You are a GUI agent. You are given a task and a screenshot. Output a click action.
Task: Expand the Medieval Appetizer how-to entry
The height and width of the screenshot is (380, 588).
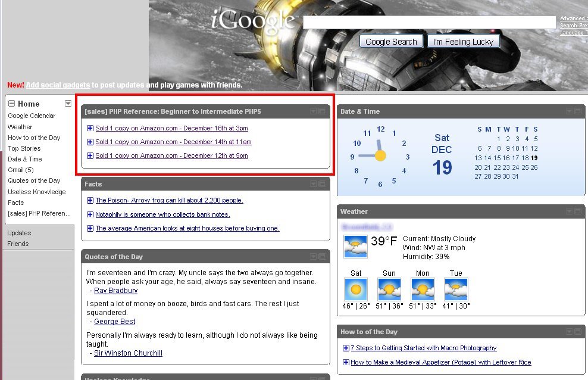(346, 362)
